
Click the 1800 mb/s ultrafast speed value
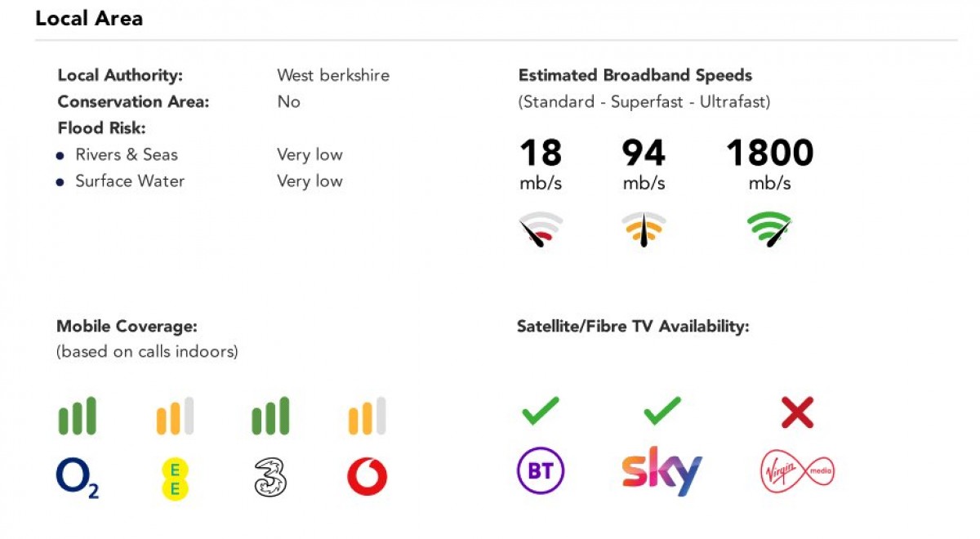(769, 154)
